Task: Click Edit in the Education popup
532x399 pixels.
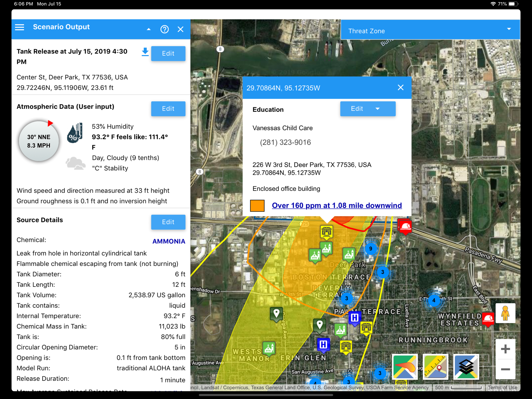Action: 357,109
